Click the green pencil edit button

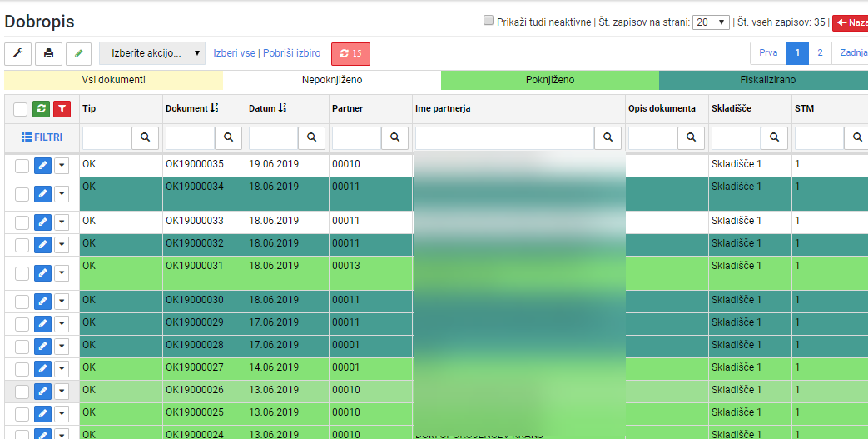[x=78, y=54]
